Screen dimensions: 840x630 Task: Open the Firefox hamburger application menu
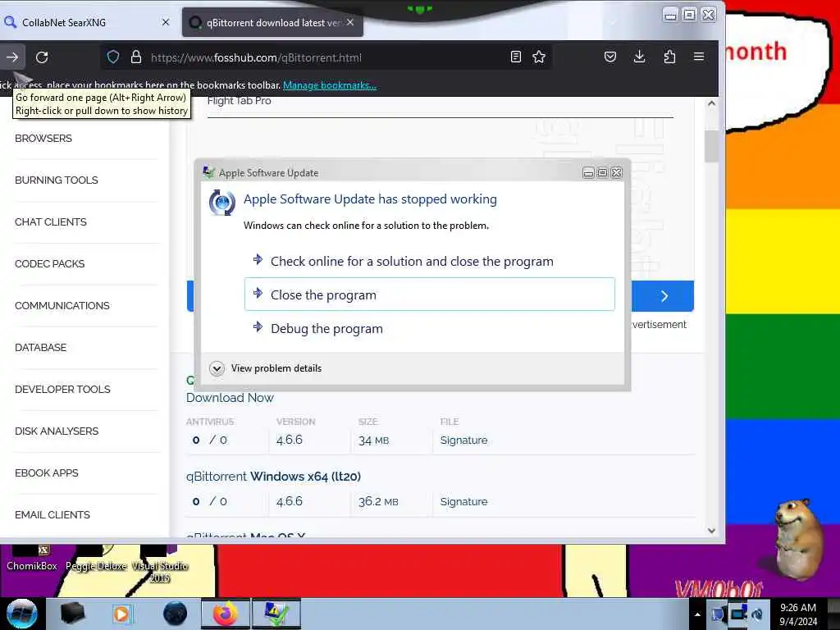(699, 57)
